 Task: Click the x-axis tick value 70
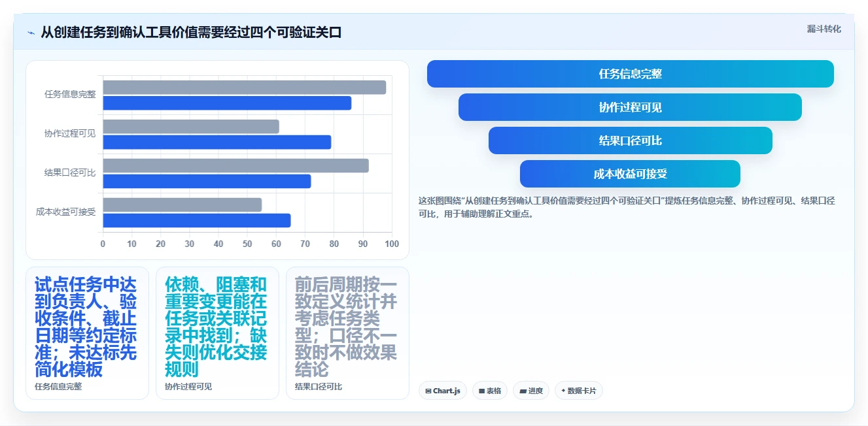[x=305, y=244]
